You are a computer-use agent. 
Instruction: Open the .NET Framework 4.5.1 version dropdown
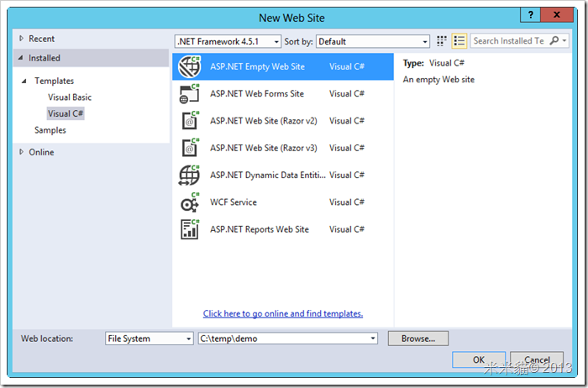[228, 41]
